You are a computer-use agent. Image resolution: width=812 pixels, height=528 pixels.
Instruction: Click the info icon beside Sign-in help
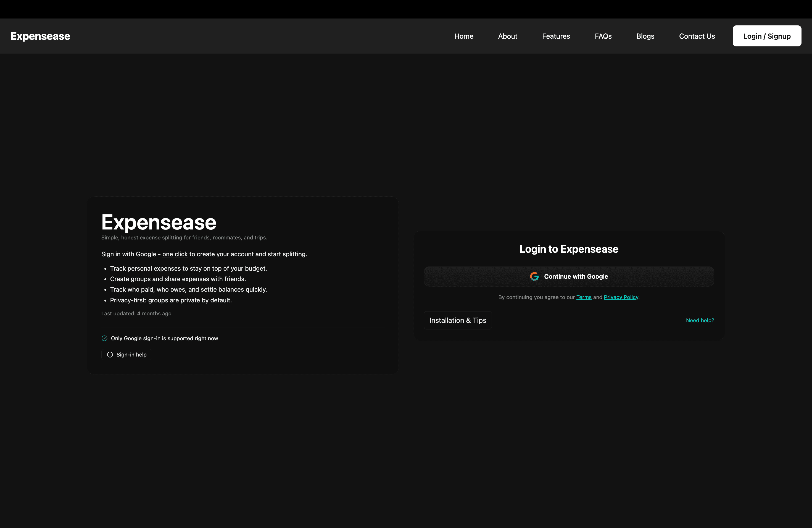tap(110, 355)
